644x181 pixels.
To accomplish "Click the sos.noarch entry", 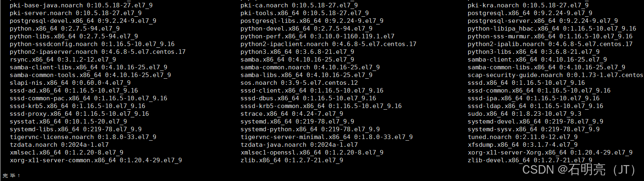I will click(x=299, y=83).
